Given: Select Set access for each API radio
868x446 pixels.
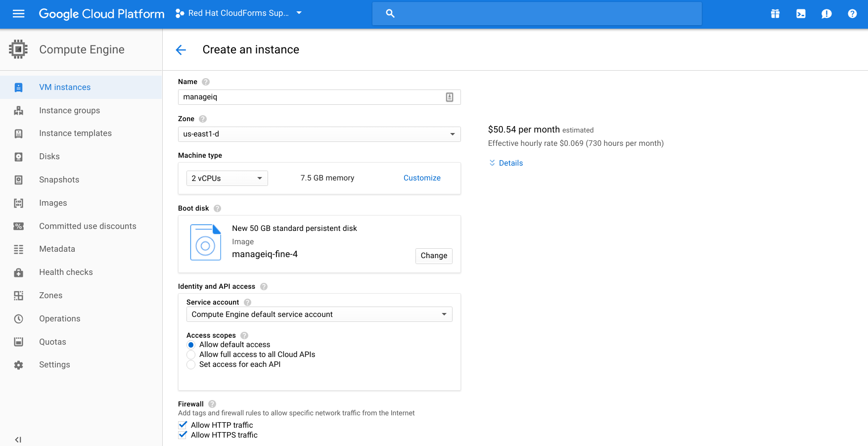Looking at the screenshot, I should [x=191, y=364].
